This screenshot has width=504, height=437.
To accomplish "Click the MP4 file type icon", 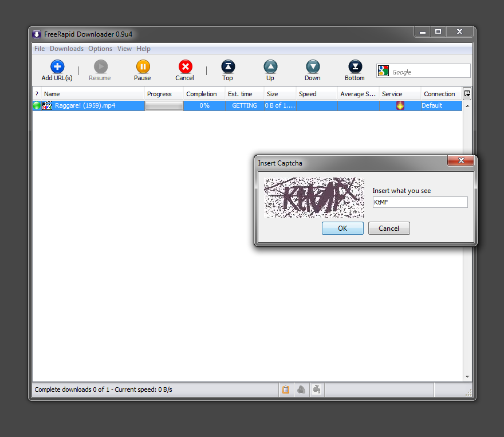I will (47, 105).
